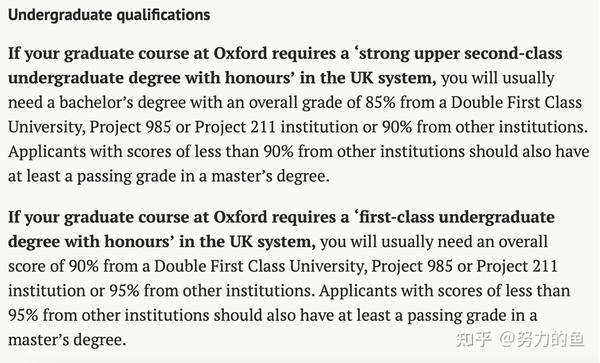Click the 'Undergraduate qualifications' heading

(x=109, y=15)
